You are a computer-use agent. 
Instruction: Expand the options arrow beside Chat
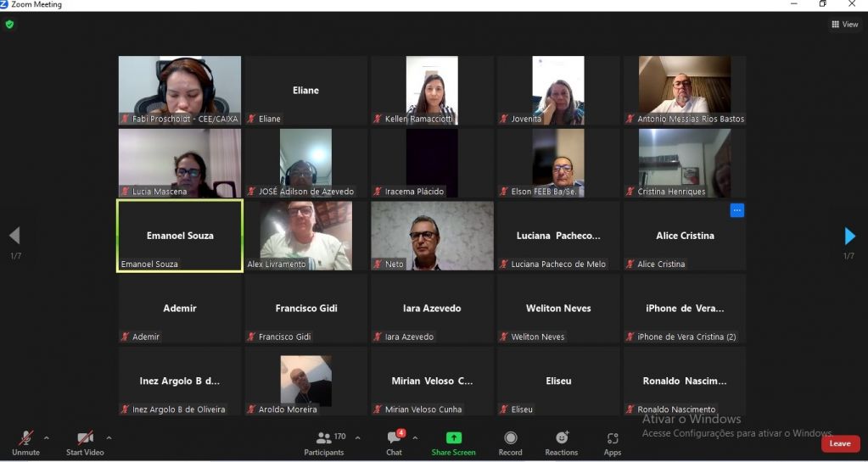[415, 438]
